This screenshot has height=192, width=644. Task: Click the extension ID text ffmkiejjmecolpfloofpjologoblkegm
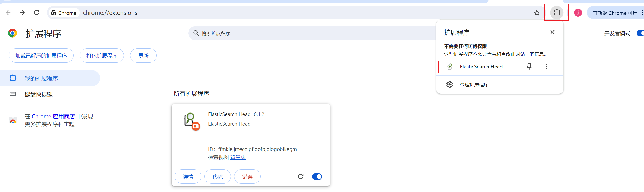[257, 149]
